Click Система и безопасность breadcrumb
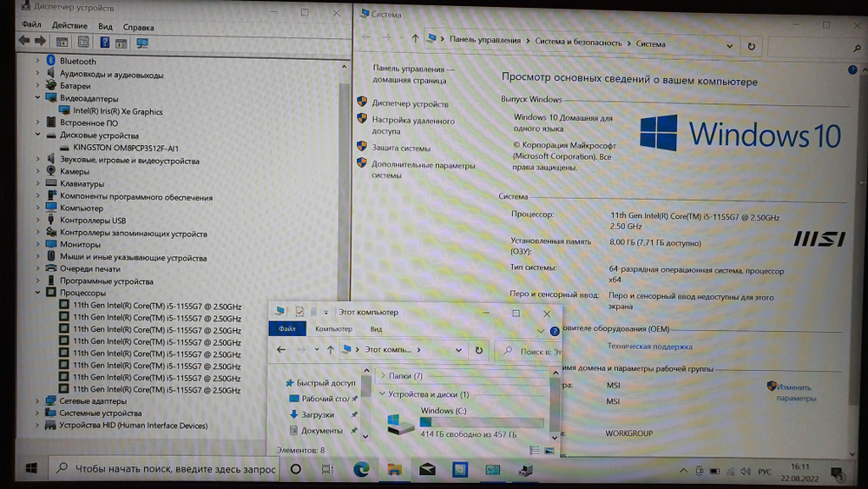 click(x=578, y=42)
